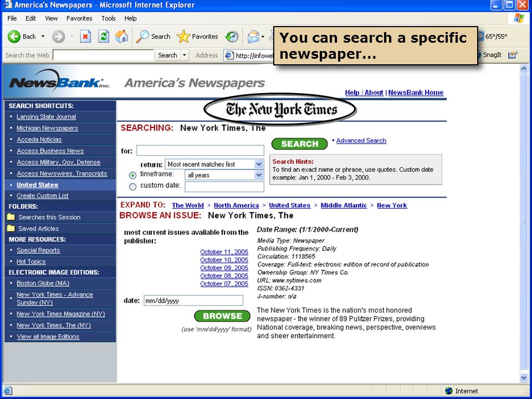532x399 pixels.
Task: Click the browser Back arrow icon
Action: tap(14, 37)
